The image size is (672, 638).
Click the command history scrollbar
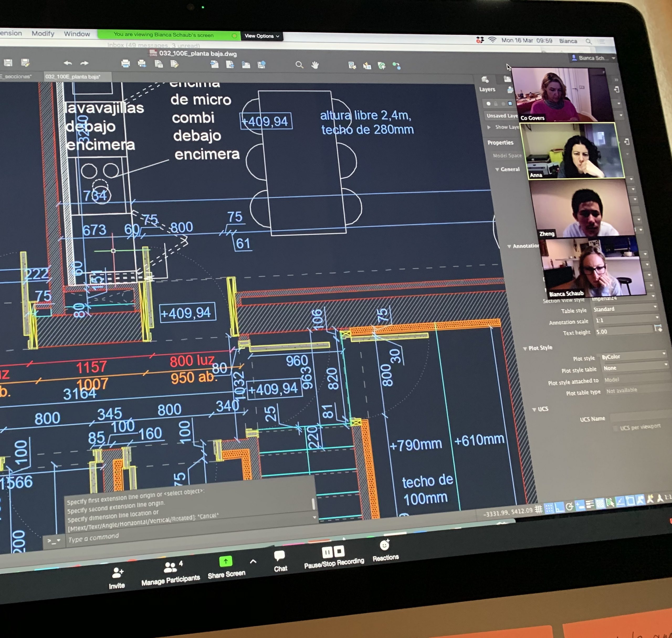[x=313, y=504]
